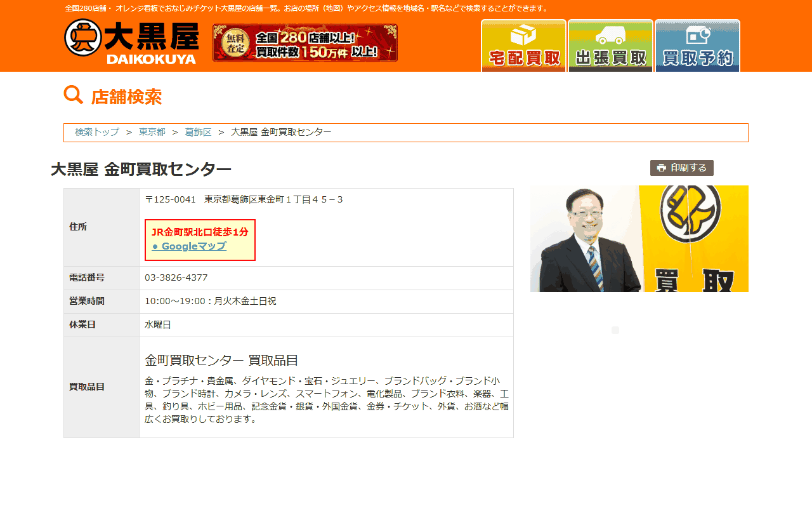Open the 出張買取 on-site purchase button

[x=610, y=46]
